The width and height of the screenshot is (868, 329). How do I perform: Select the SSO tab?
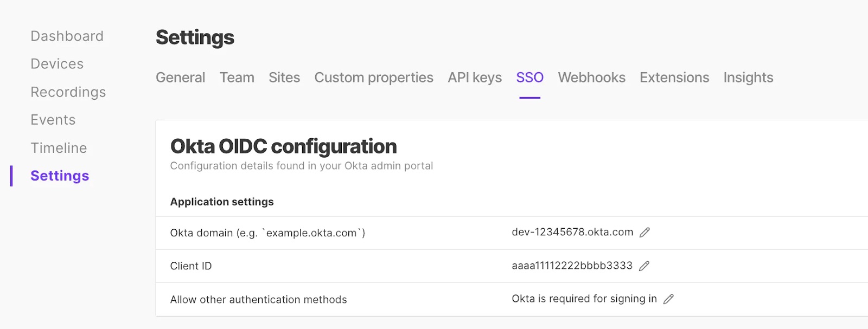[529, 78]
